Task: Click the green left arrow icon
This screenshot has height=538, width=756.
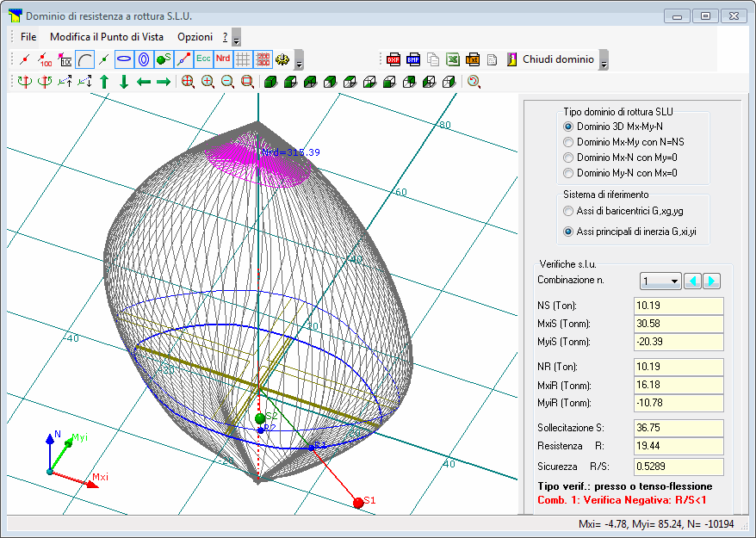Action: tap(144, 82)
